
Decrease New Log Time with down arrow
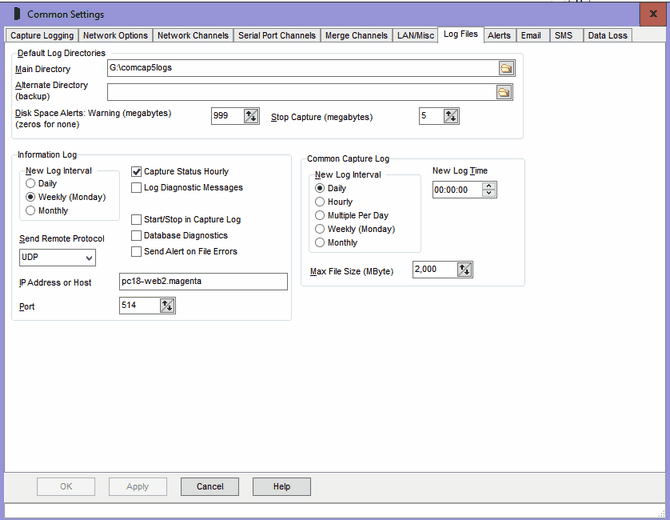click(x=489, y=193)
